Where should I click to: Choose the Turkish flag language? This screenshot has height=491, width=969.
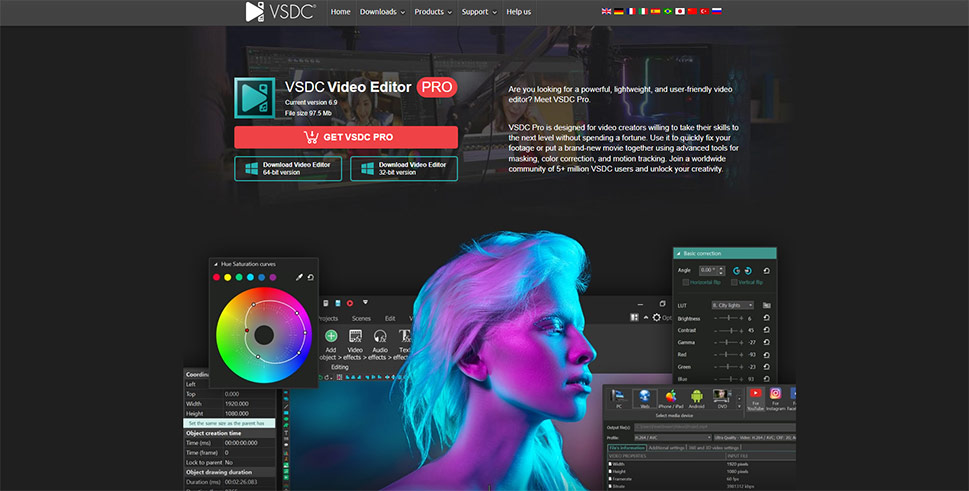[705, 11]
